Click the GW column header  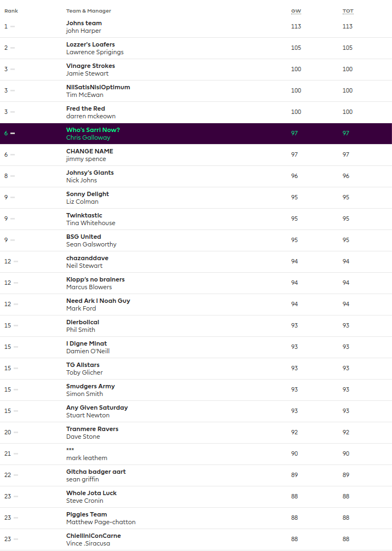click(296, 11)
